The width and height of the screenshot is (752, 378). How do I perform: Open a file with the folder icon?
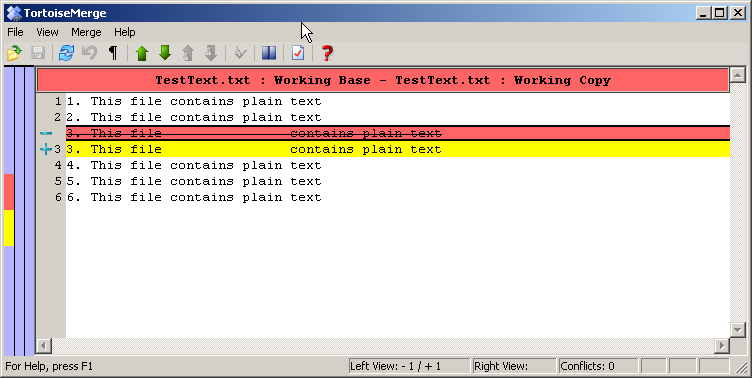[x=14, y=53]
